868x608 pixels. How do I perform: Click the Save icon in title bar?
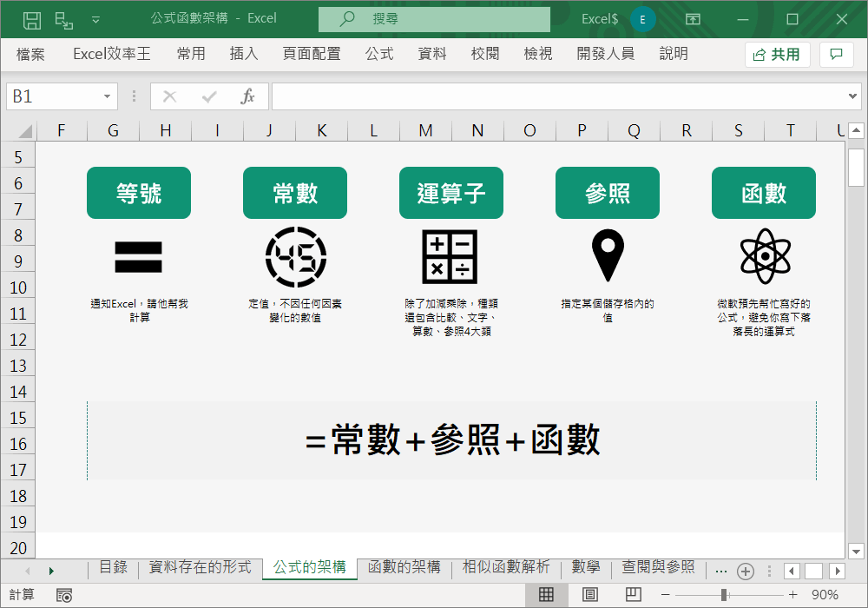click(32, 19)
